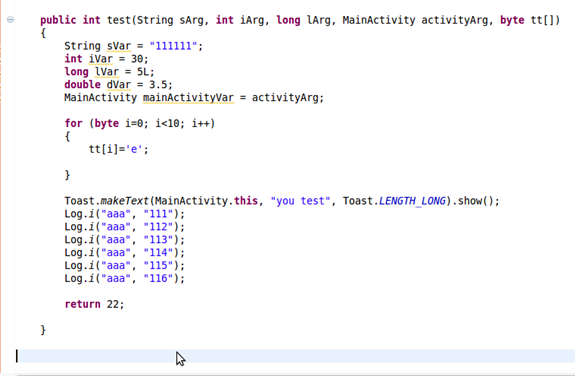Click the Log.i line with "116"

point(124,278)
